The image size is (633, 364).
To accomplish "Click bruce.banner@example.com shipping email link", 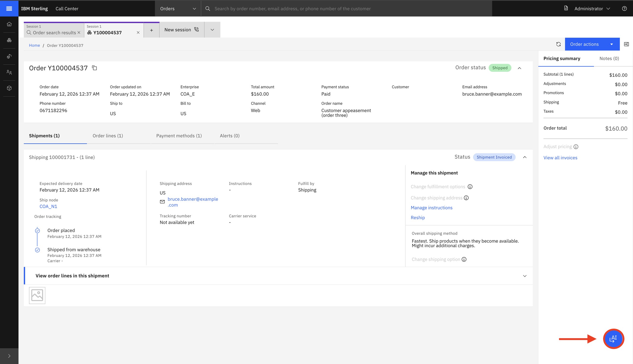I will 193,202.
